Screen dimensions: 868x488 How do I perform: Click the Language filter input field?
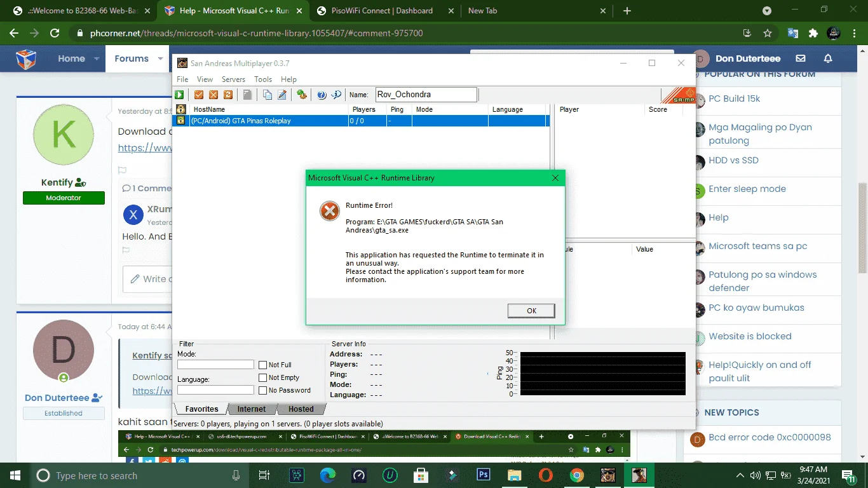pos(215,390)
